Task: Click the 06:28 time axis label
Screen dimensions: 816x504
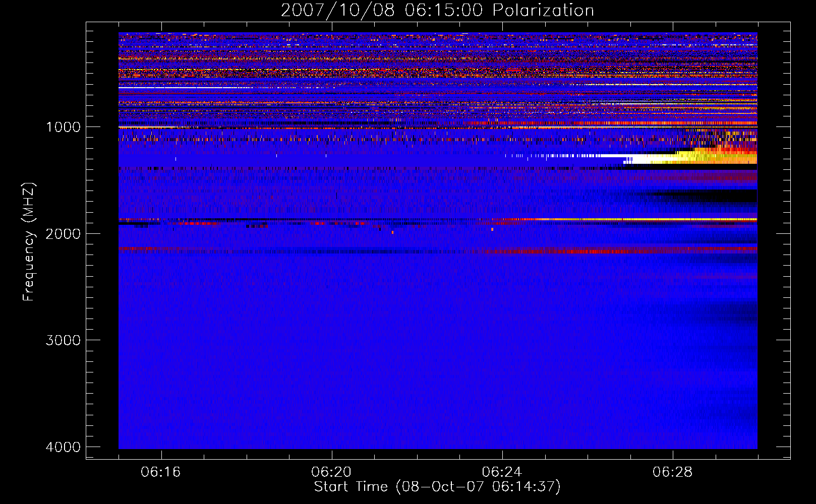Action: point(672,472)
